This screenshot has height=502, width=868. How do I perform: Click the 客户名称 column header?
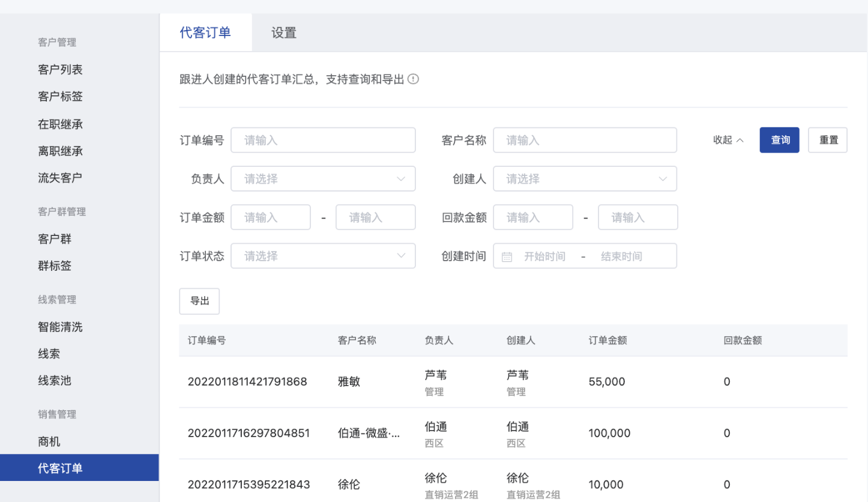click(x=357, y=340)
